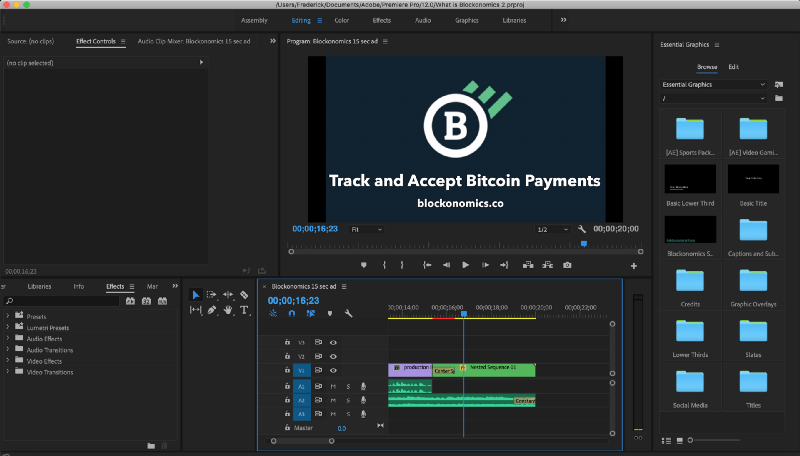Viewport: 800px width, 456px height.
Task: Click the Extract button
Action: click(547, 265)
